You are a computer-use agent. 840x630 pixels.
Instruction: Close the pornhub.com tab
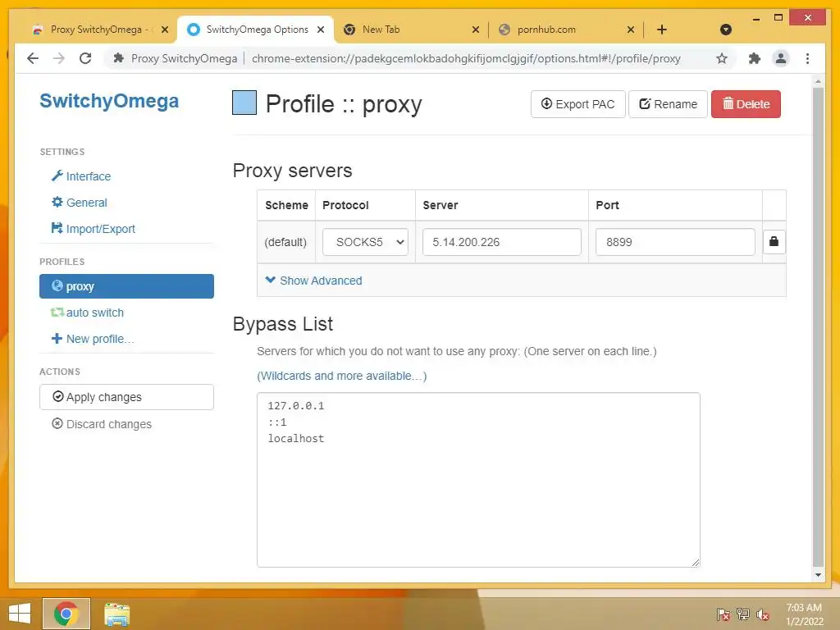tap(631, 30)
